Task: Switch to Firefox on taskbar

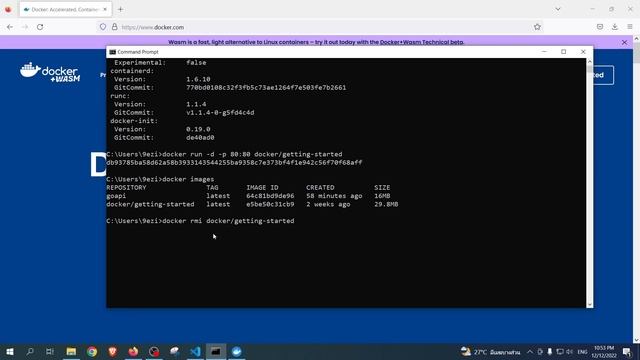Action: coord(133,351)
